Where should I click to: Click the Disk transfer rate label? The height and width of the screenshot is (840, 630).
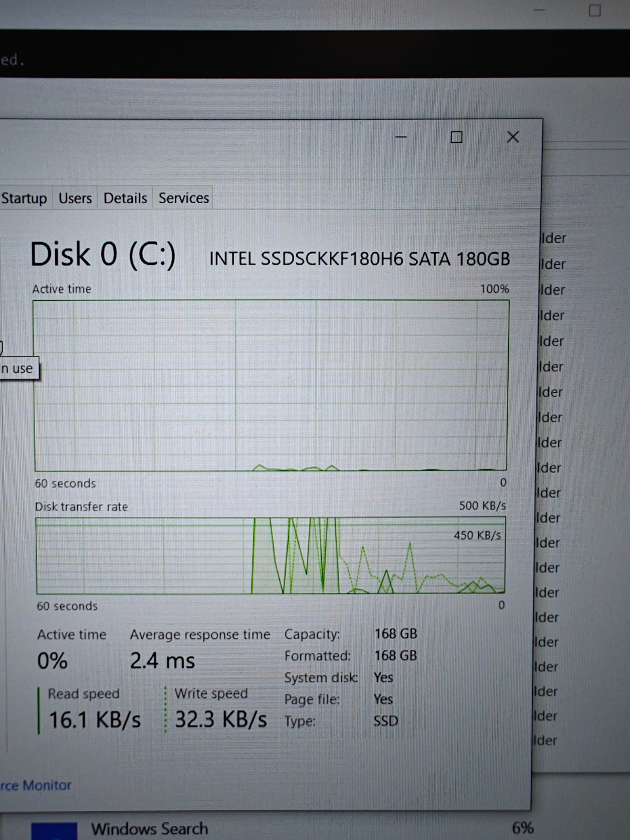(x=81, y=507)
